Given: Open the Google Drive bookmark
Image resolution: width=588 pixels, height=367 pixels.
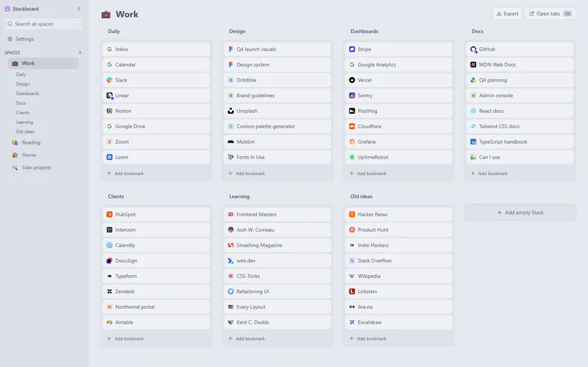Looking at the screenshot, I should pyautogui.click(x=156, y=126).
